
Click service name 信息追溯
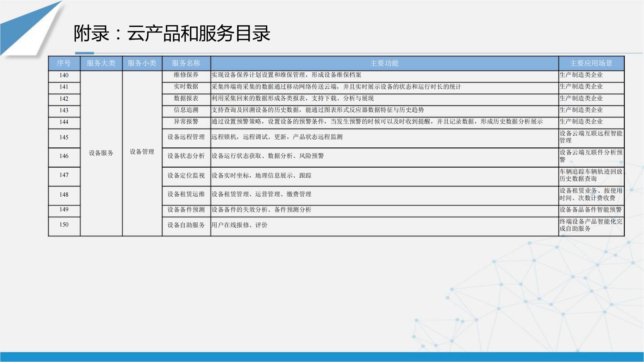click(x=186, y=110)
